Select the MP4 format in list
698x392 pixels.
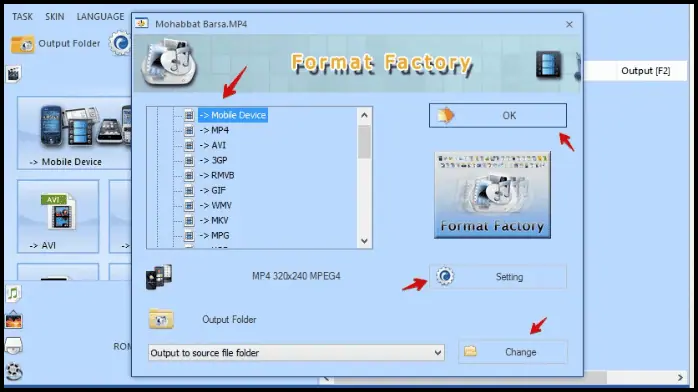[x=214, y=130]
